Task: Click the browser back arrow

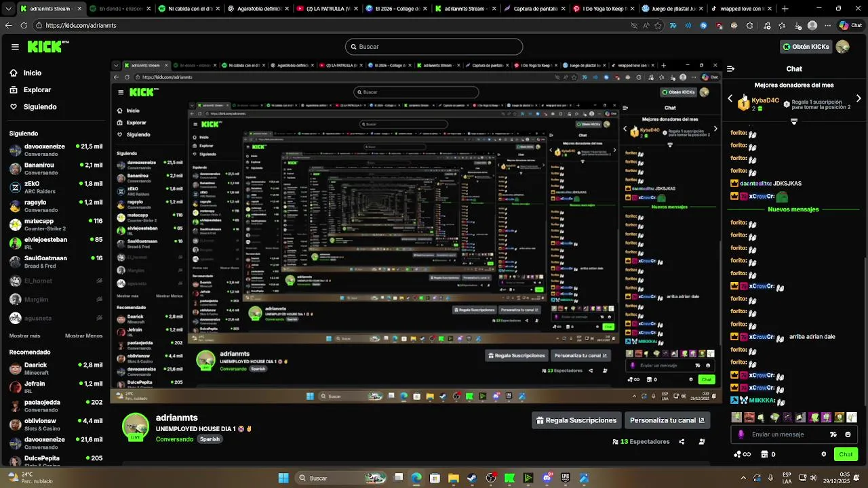Action: click(8, 26)
